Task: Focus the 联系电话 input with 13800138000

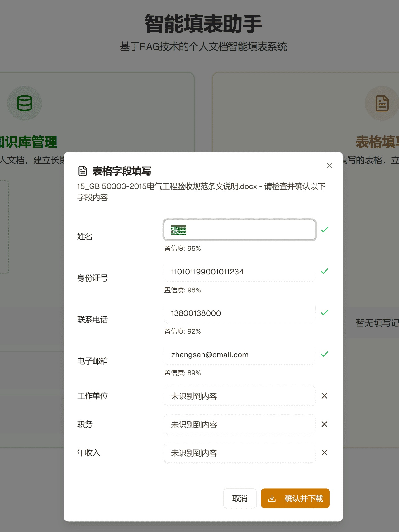Action: pyautogui.click(x=240, y=313)
